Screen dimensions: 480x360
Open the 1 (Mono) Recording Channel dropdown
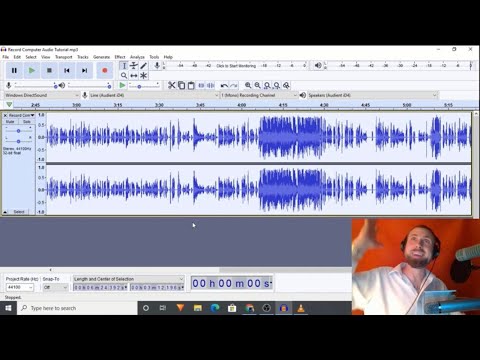(x=259, y=95)
